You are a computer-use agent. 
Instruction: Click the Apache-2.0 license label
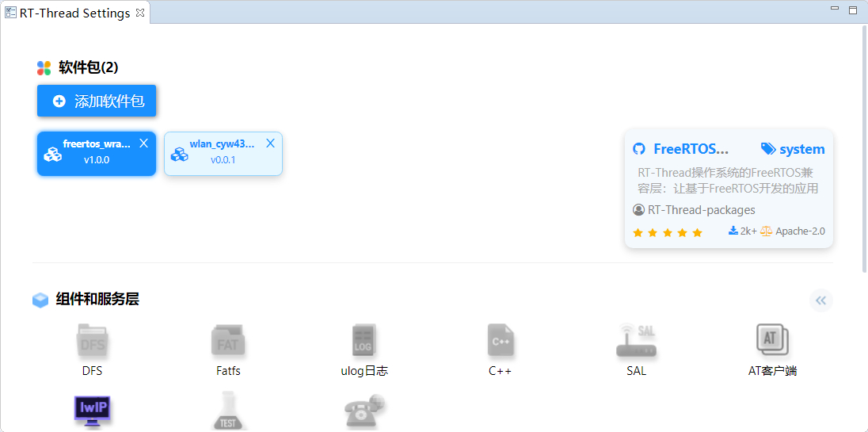(800, 231)
